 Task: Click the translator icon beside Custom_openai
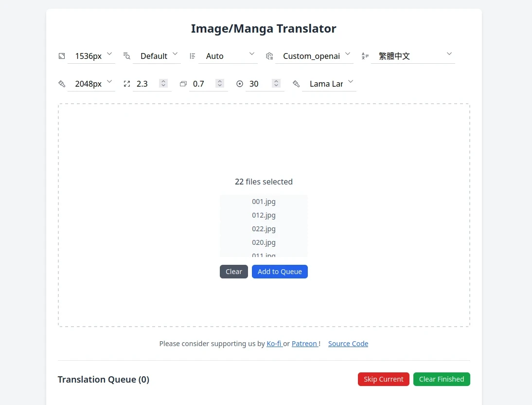coord(269,56)
